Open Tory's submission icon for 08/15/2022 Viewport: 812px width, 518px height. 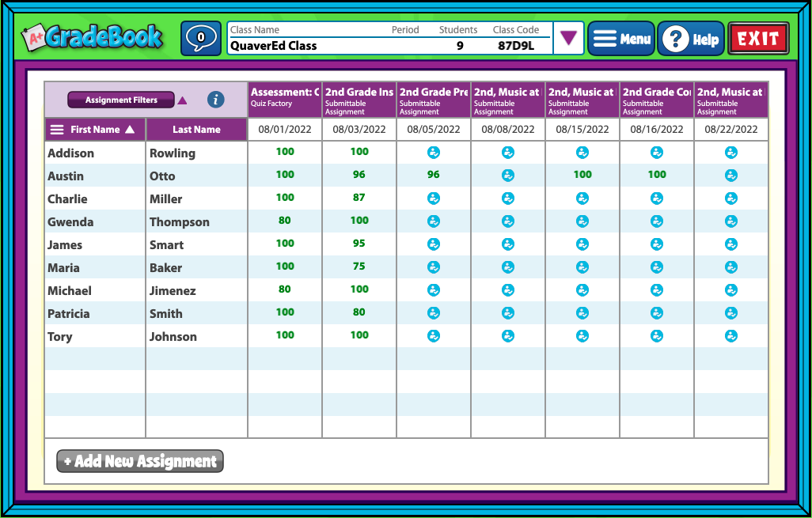pyautogui.click(x=582, y=336)
